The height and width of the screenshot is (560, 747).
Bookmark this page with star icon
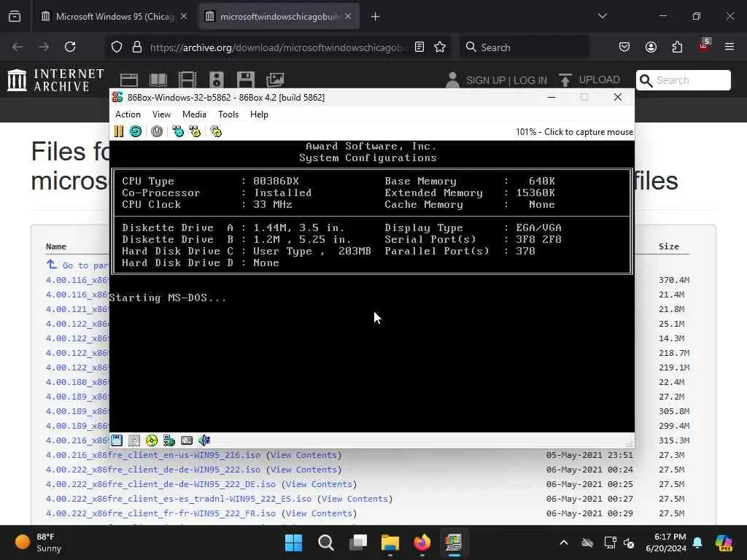pos(440,47)
